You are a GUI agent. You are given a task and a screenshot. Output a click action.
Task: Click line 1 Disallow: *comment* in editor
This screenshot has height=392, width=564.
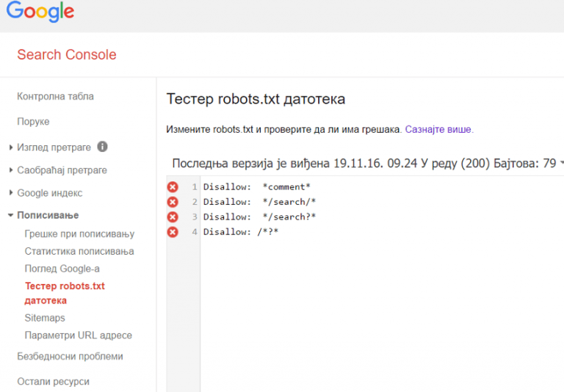pyautogui.click(x=257, y=187)
